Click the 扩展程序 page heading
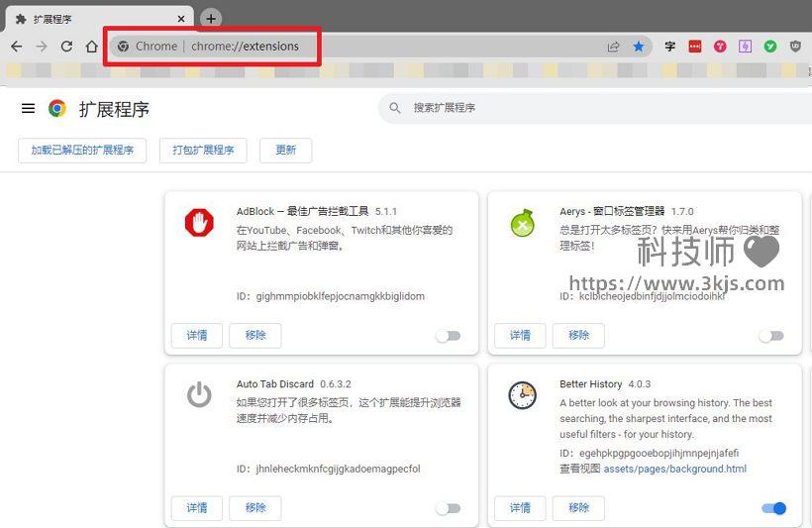Image resolution: width=812 pixels, height=528 pixels. pos(114,109)
